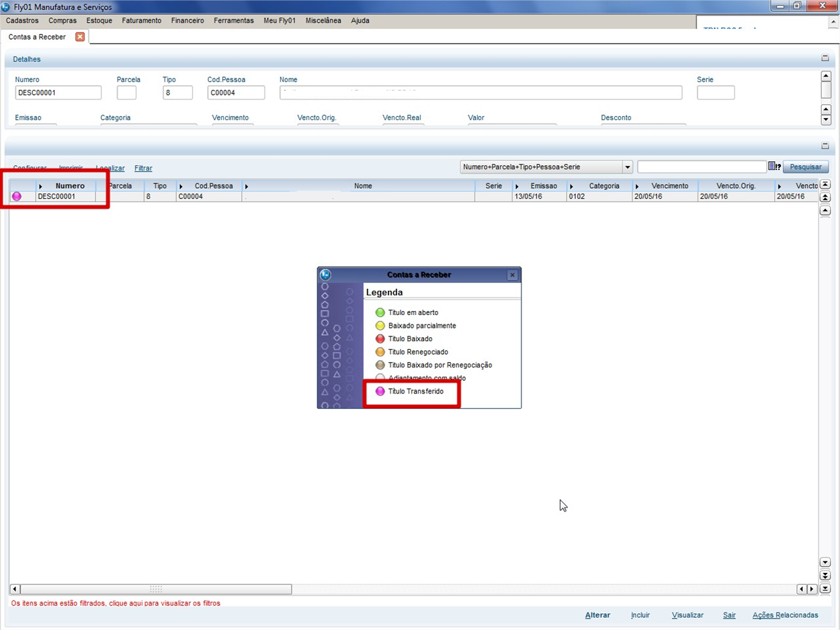Go down one page in the grid
This screenshot has height=630, width=840.
pos(826,576)
